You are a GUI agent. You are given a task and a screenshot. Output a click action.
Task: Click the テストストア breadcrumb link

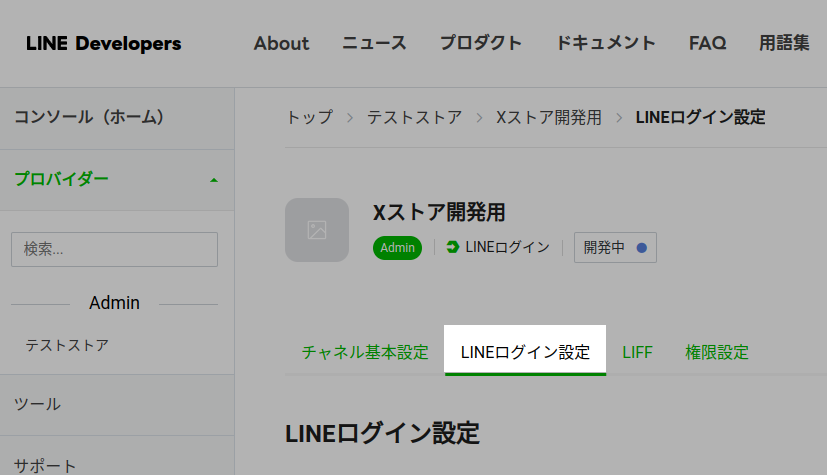[x=414, y=117]
